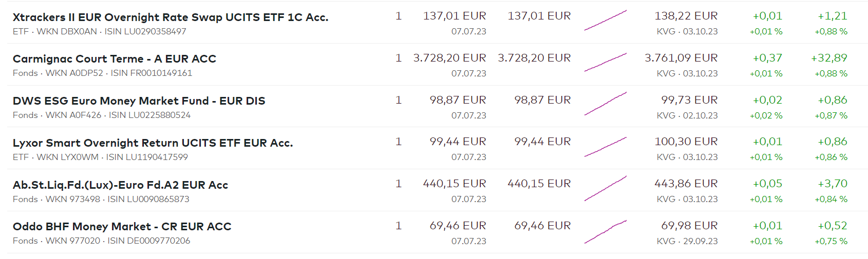Select the 3.761,09 EUR current price
The width and height of the screenshot is (868, 259).
(681, 58)
